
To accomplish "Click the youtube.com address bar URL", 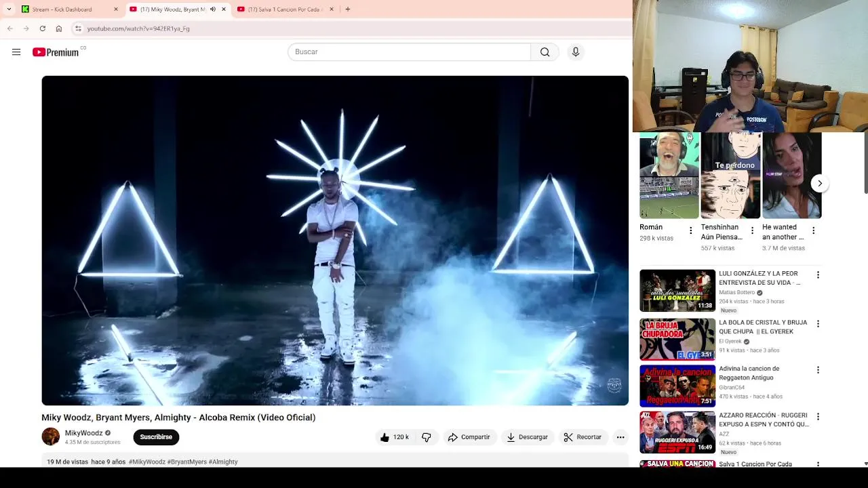I will click(138, 28).
